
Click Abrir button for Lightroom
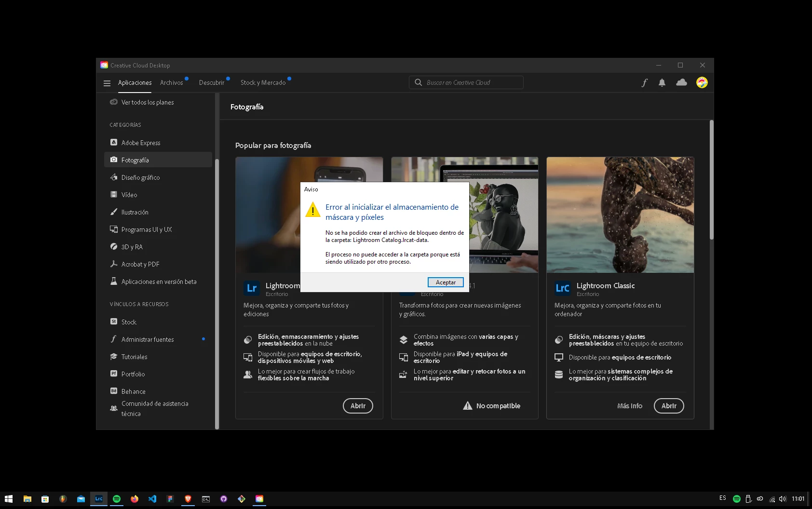point(358,406)
